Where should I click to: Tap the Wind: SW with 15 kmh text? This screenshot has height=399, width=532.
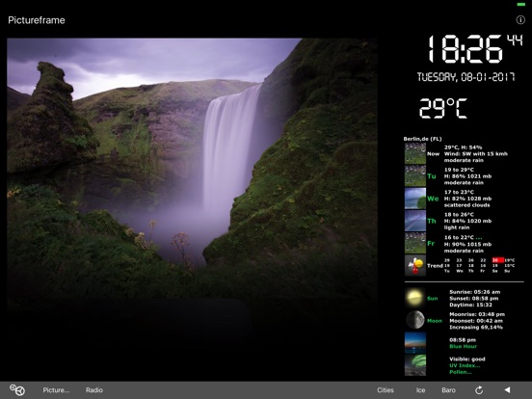(x=476, y=153)
